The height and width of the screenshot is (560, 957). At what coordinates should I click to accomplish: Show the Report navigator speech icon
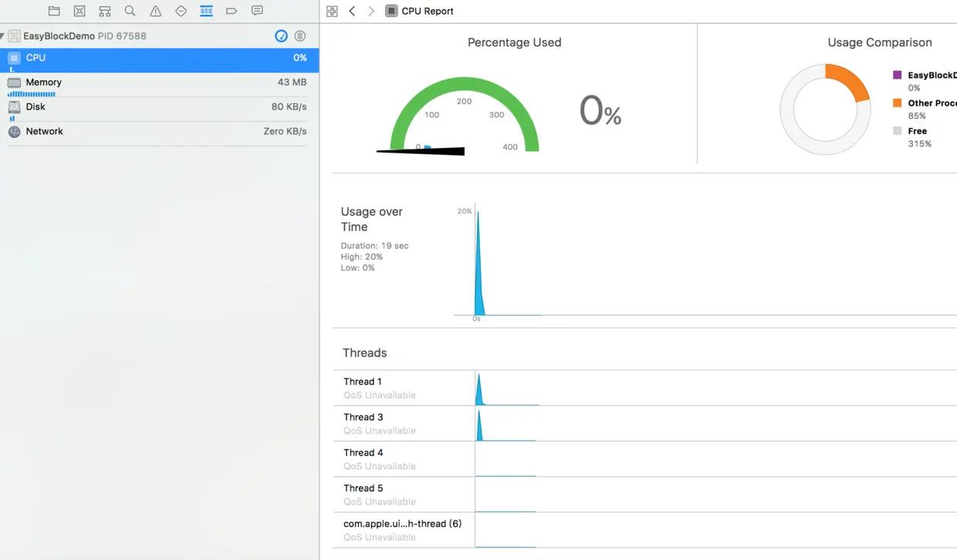pos(257,11)
